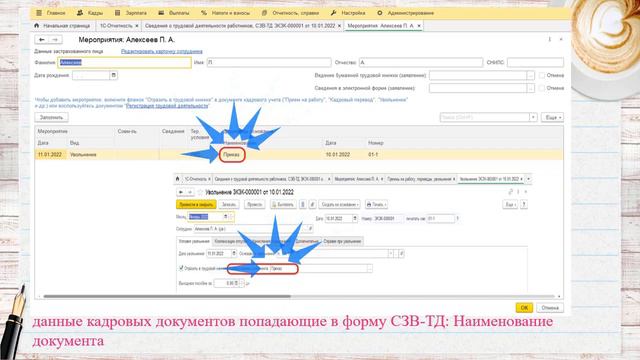Click the ellipsis button of Наименование документа field
Image resolution: width=640 pixels, height=360 pixels.
[369, 268]
